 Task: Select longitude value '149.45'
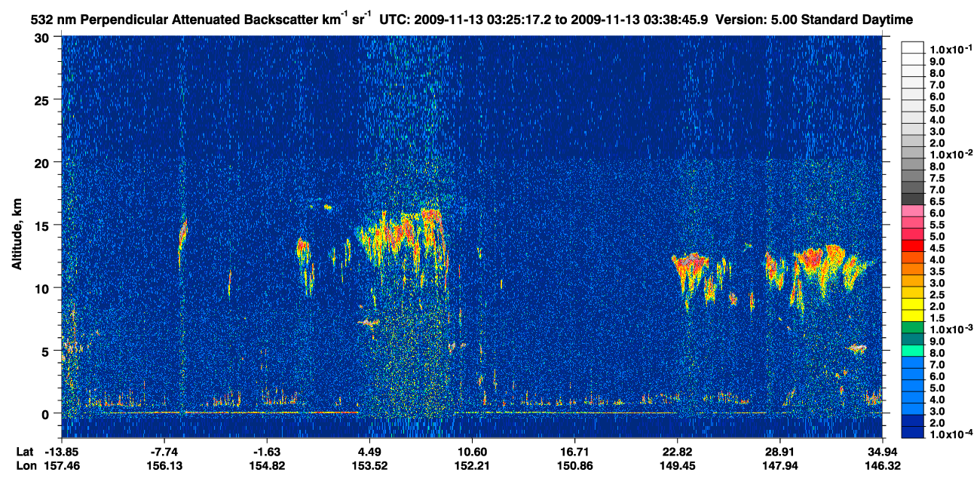[x=677, y=466]
